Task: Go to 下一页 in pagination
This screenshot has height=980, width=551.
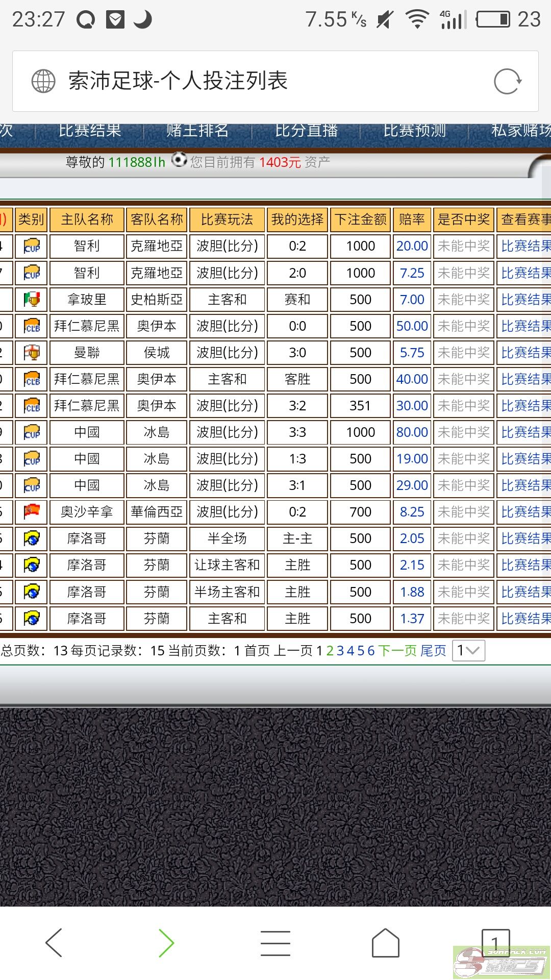Action: [x=397, y=651]
